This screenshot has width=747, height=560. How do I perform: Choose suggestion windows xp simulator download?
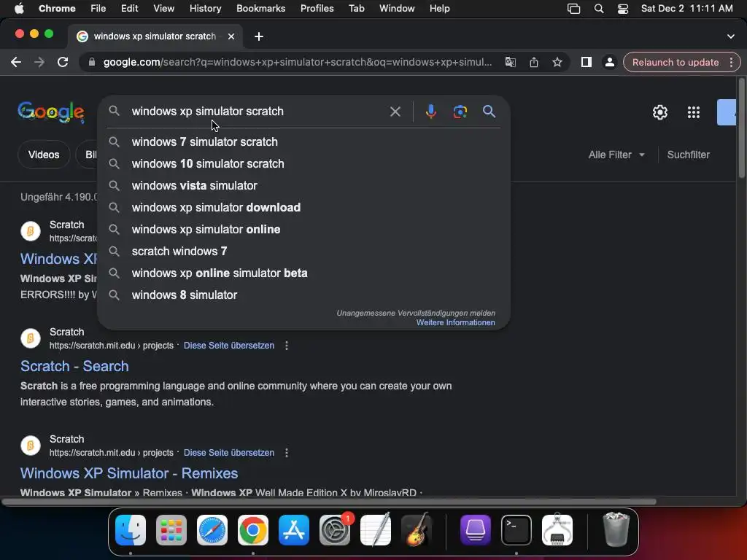(x=303, y=208)
